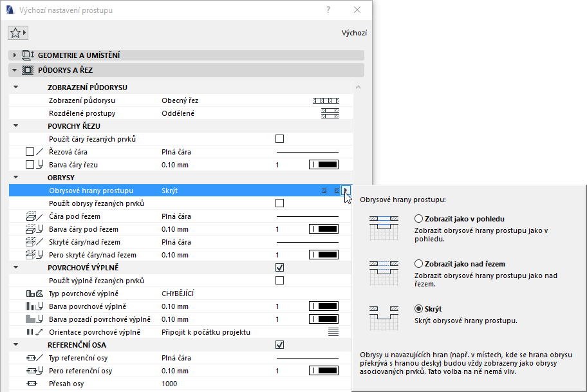Image resolution: width=587 pixels, height=392 pixels.
Task: Click the Výchozí label at the top right
Action: click(354, 33)
